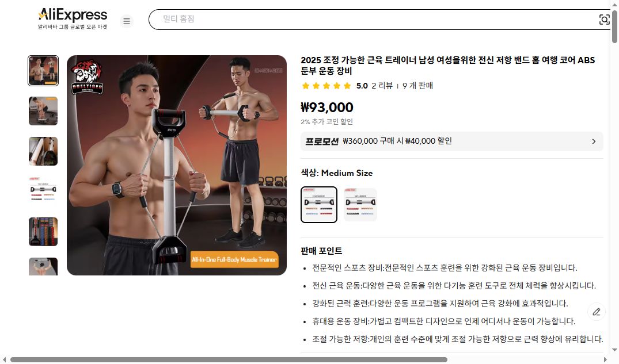
Task: Click the first star in the rating row
Action: (305, 85)
